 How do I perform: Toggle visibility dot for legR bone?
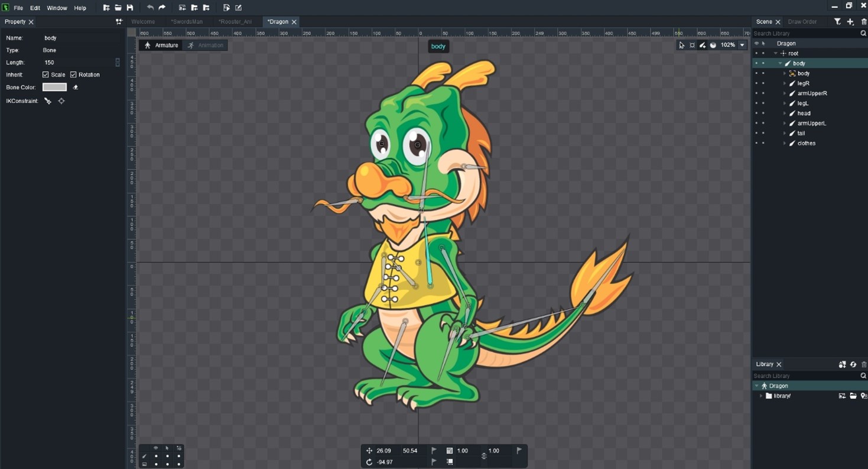[x=756, y=83]
